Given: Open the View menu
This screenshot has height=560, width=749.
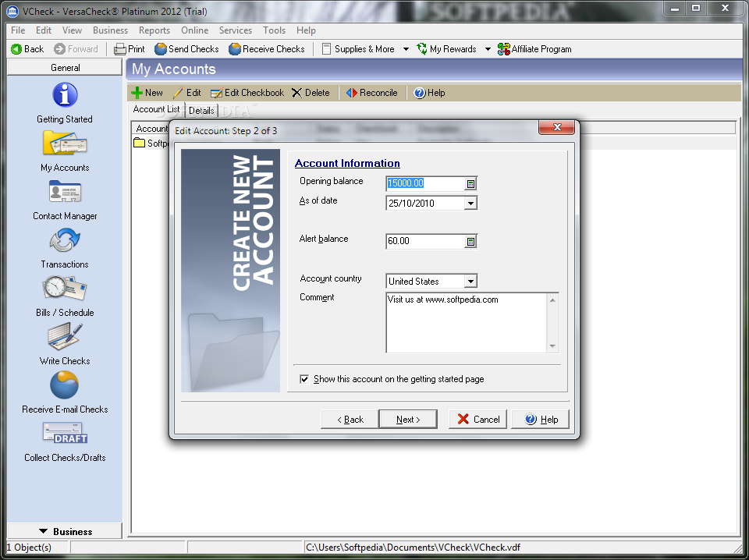Looking at the screenshot, I should pyautogui.click(x=72, y=30).
